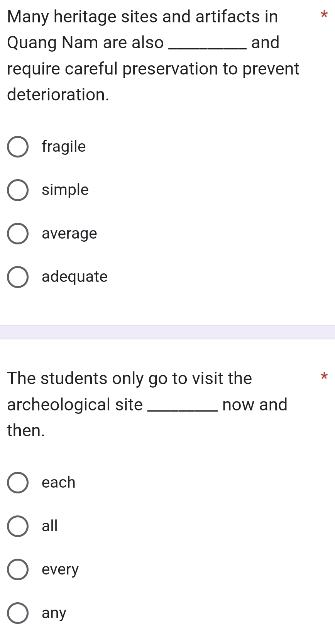Mark 'any' as the answer
The height and width of the screenshot is (644, 335).
[x=18, y=613]
